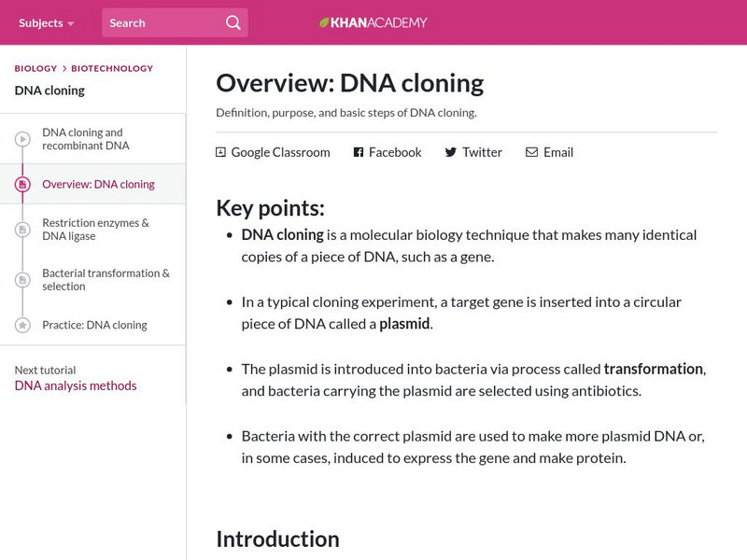Click the DNA cloning sidebar heading
The height and width of the screenshot is (560, 747).
[x=49, y=91]
